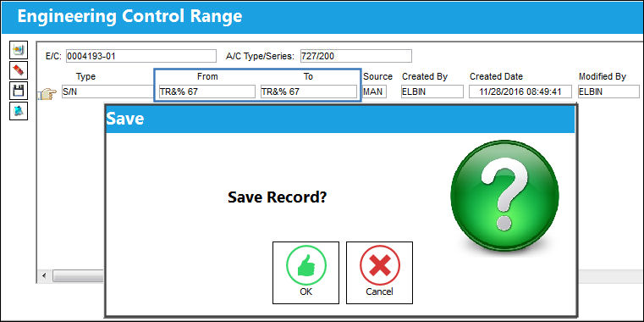Click the exit door icon in the side toolbar
644x322 pixels.
point(19,111)
